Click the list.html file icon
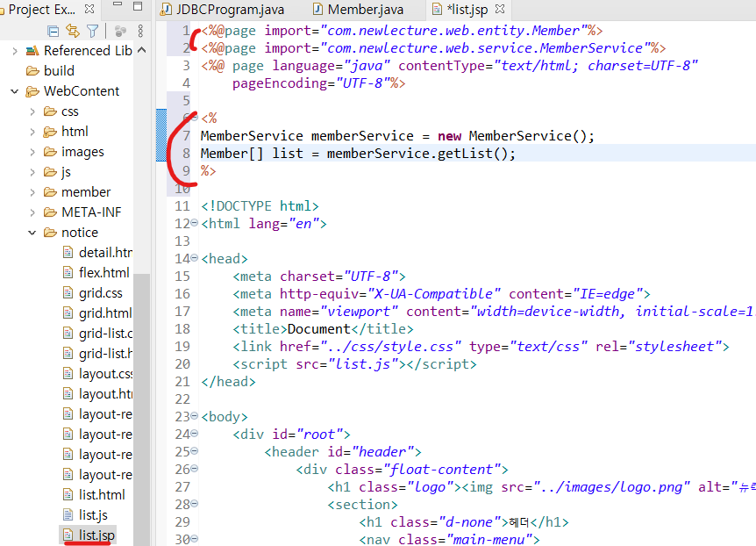756x546 pixels. [x=68, y=495]
